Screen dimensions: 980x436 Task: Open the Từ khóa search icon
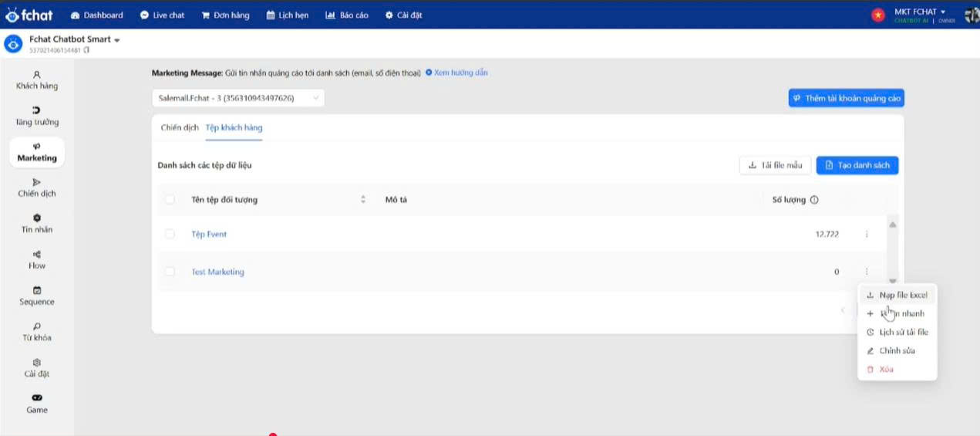click(37, 326)
